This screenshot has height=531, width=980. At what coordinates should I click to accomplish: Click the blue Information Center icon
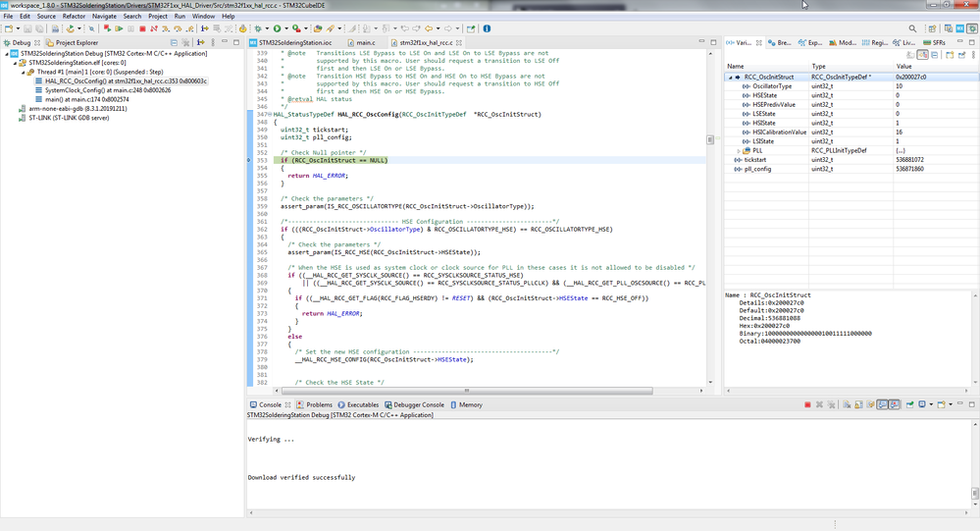pyautogui.click(x=487, y=28)
